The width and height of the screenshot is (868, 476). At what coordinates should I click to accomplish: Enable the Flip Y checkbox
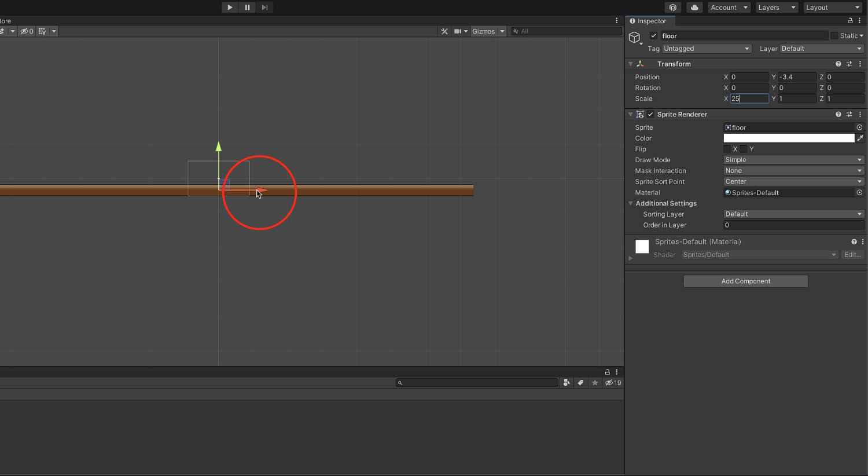click(744, 149)
